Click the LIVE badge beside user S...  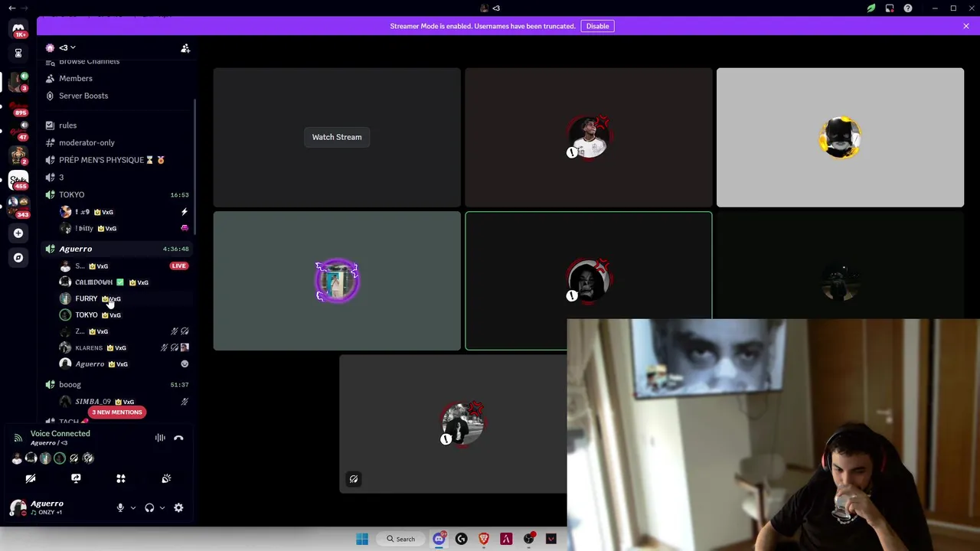tap(178, 266)
